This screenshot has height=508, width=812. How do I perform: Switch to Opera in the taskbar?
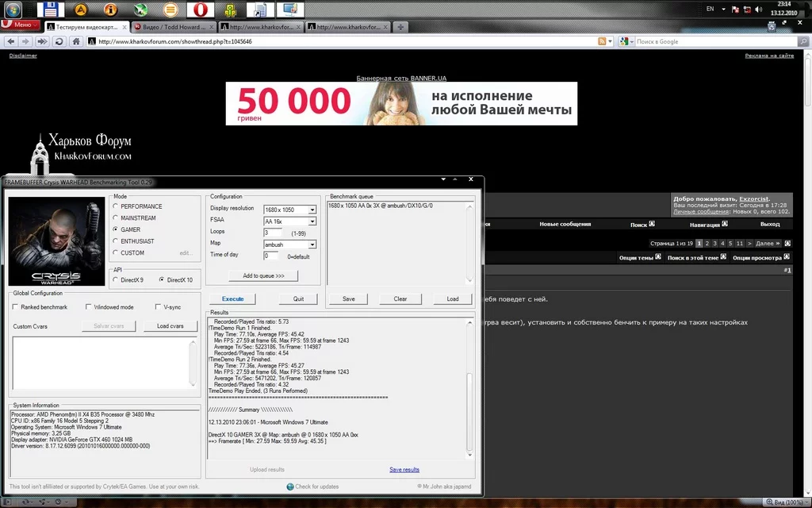click(x=201, y=9)
